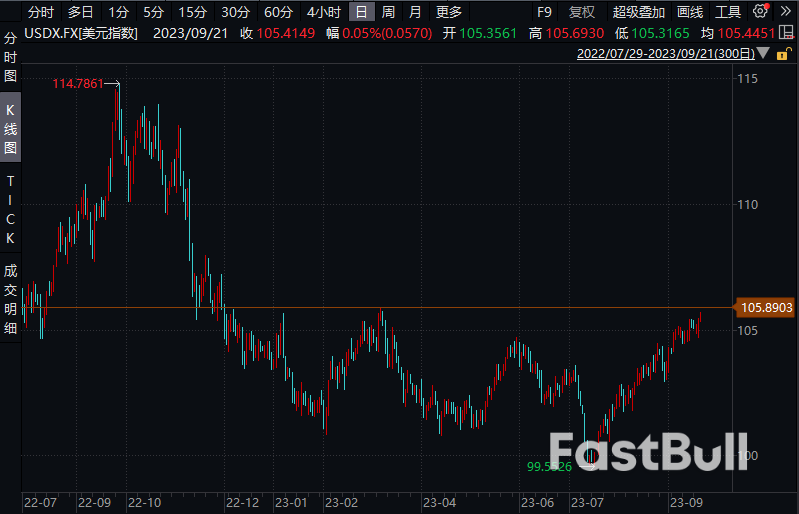799x514 pixels.
Task: Open the settings gear icon
Action: coord(761,12)
